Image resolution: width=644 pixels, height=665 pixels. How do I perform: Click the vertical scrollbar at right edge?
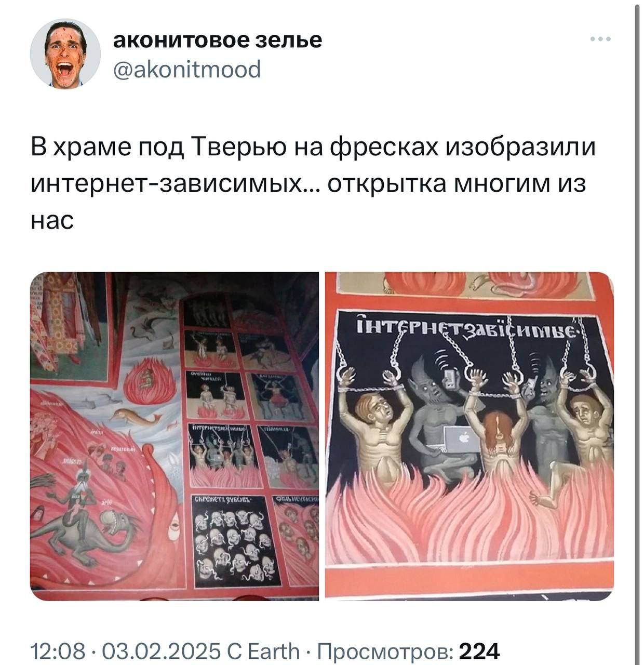coord(638,332)
